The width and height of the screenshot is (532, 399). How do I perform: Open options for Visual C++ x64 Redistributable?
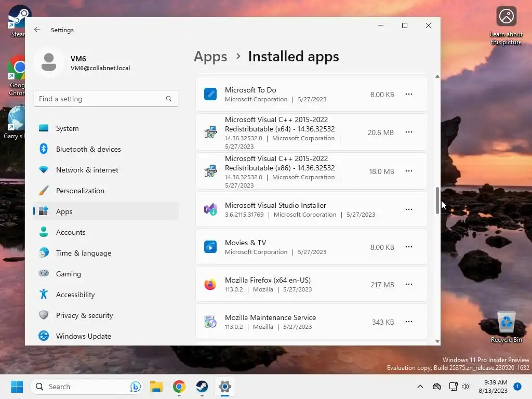(409, 132)
